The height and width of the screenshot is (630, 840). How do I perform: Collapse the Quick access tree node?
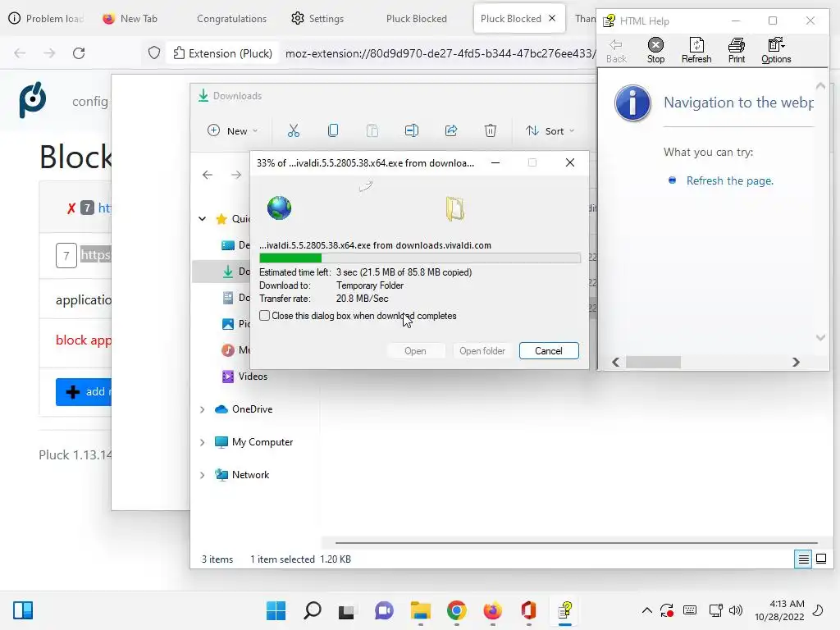click(x=202, y=218)
